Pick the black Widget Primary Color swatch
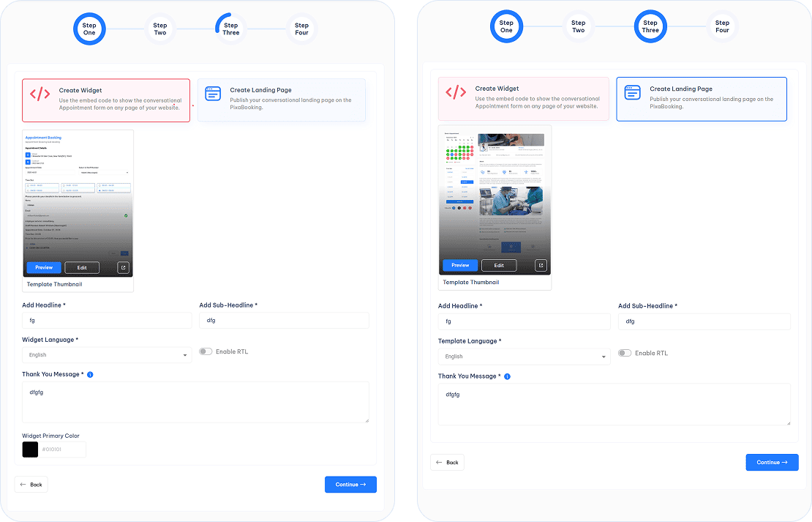 click(x=30, y=449)
